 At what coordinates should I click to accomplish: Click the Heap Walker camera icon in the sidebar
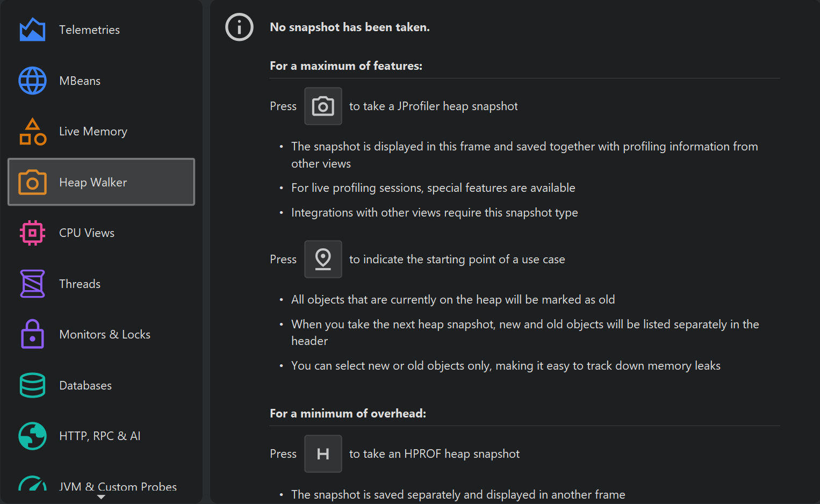click(x=32, y=182)
